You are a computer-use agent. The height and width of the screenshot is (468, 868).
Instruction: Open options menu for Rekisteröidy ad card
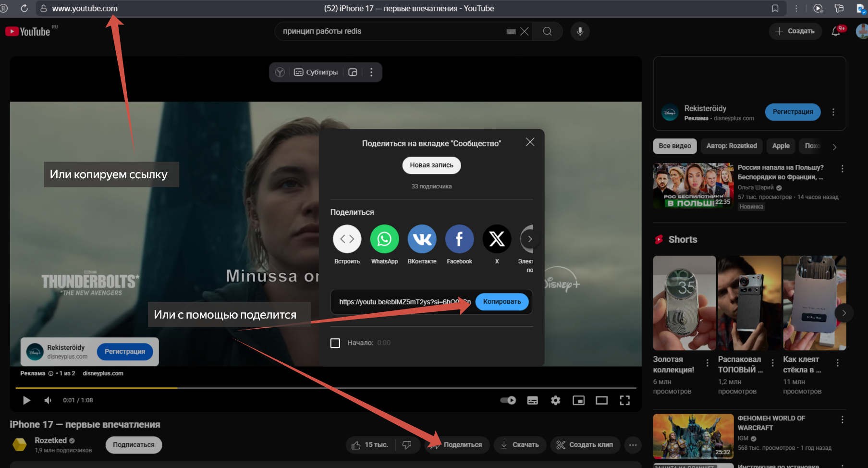[833, 112]
